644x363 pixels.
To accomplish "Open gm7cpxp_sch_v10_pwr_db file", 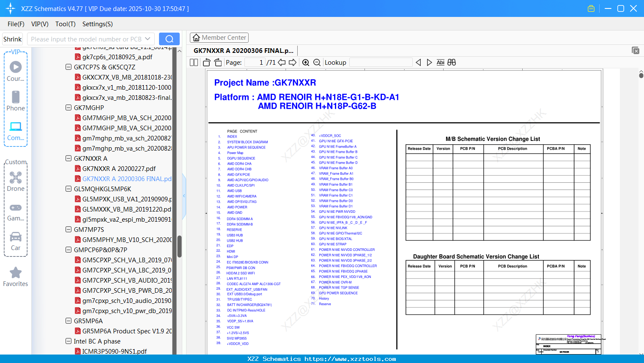I will click(x=127, y=311).
